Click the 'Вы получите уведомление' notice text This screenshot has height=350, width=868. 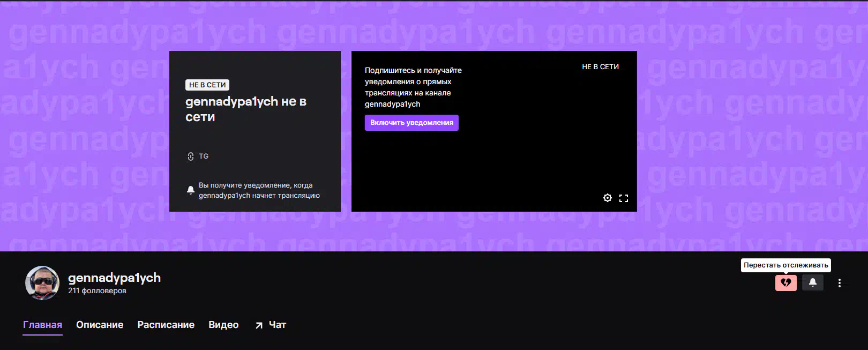[259, 190]
